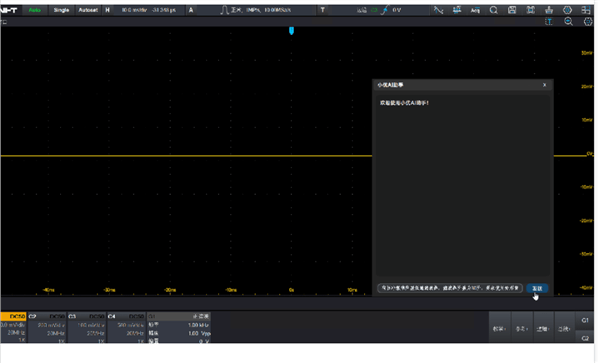Open the measurement icon in main toolbar
This screenshot has height=363, width=600.
(x=457, y=10)
